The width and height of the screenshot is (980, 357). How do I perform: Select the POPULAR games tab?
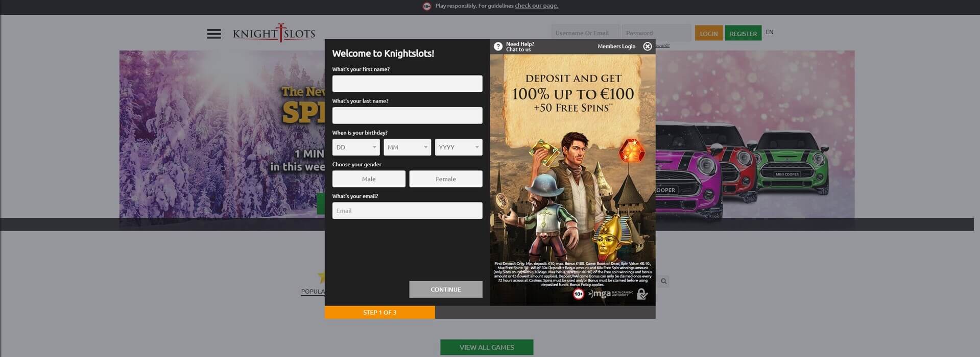313,292
